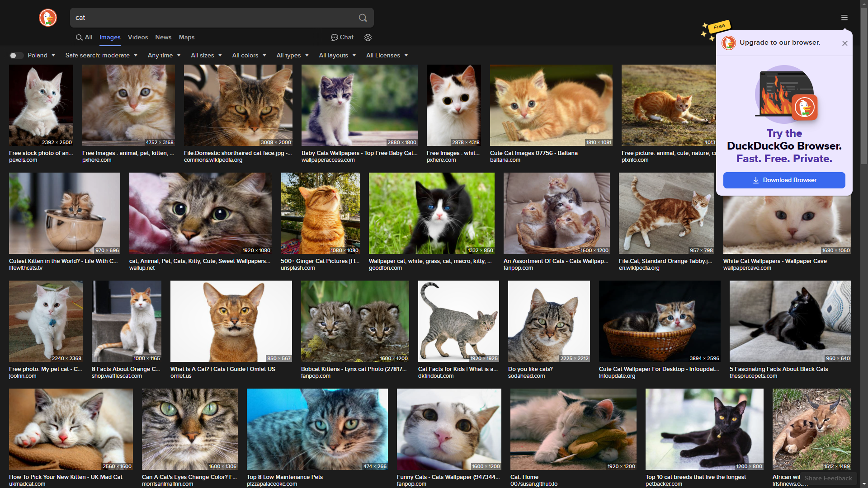Open the search settings gear icon

pyautogui.click(x=368, y=38)
